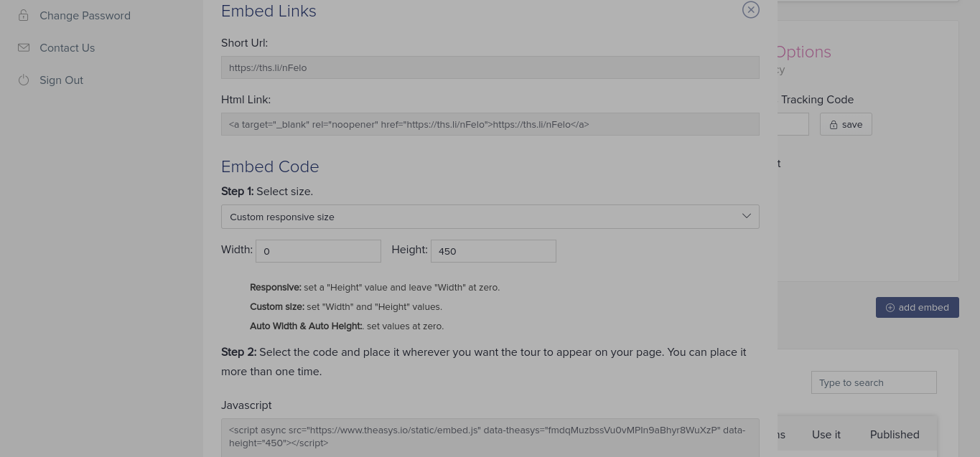980x457 pixels.
Task: Select the Javascript embed code box
Action: pos(490,438)
